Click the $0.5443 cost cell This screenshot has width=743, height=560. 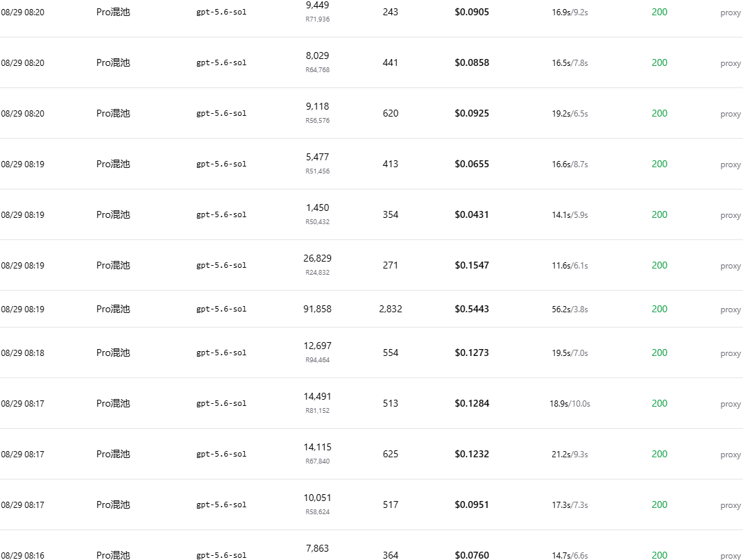472,309
